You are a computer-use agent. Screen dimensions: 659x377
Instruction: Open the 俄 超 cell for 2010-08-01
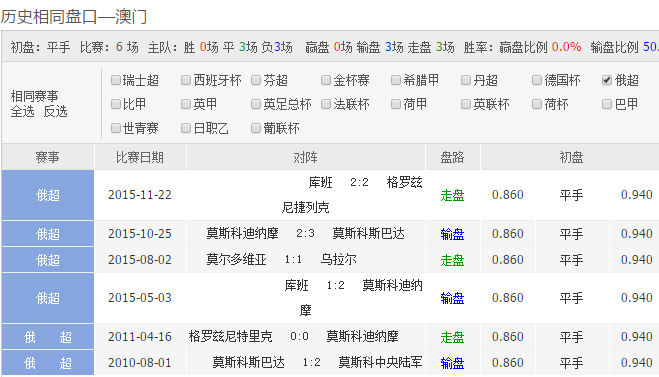click(x=47, y=363)
